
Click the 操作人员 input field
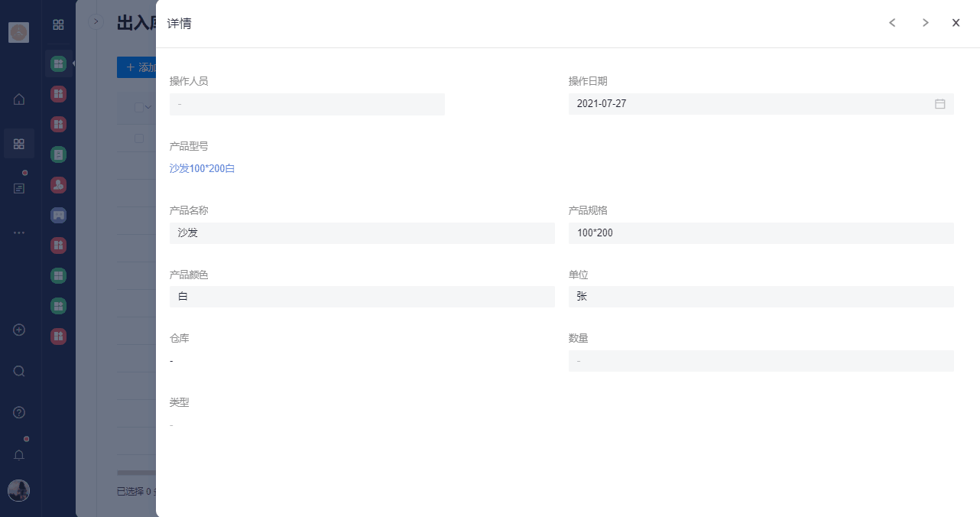click(307, 104)
